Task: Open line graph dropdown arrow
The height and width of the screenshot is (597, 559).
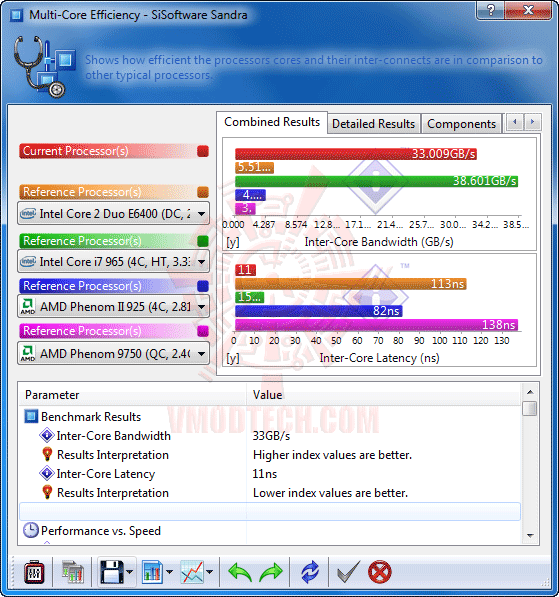Action: [209, 572]
